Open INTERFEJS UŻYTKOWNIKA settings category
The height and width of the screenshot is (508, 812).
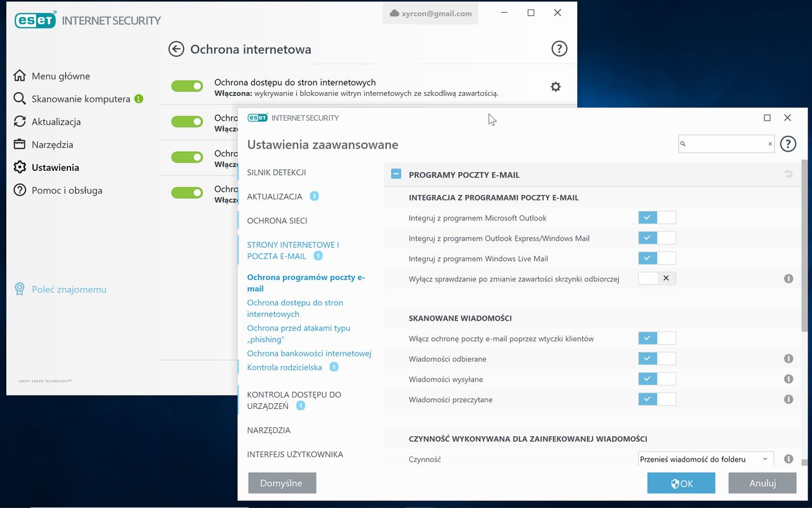point(295,454)
